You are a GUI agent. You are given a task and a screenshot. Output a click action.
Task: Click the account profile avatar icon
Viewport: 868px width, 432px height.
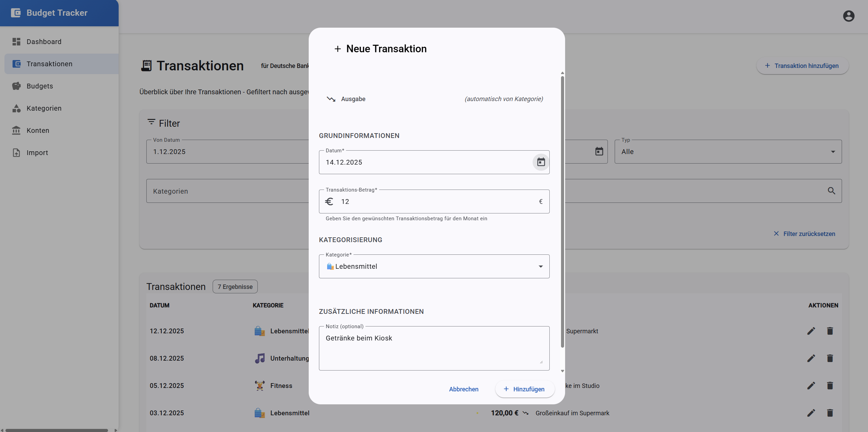[849, 16]
